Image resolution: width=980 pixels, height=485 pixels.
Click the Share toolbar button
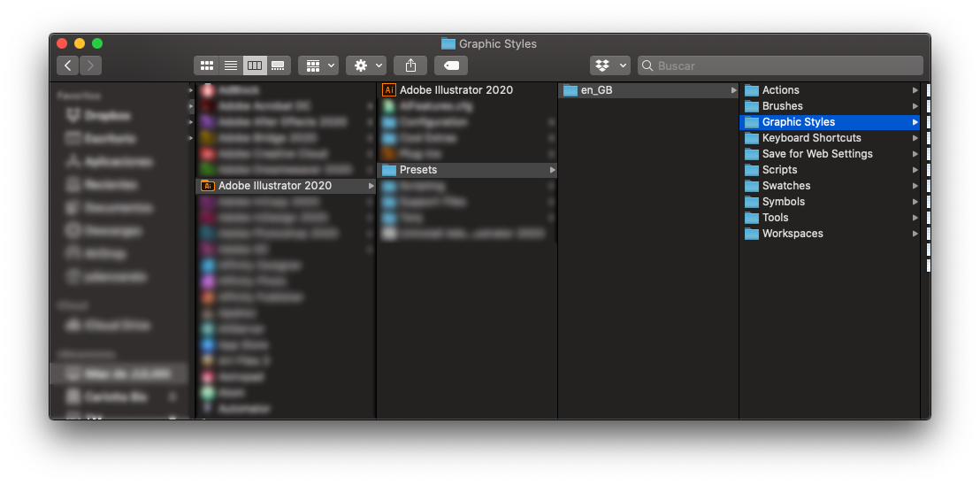(x=410, y=65)
